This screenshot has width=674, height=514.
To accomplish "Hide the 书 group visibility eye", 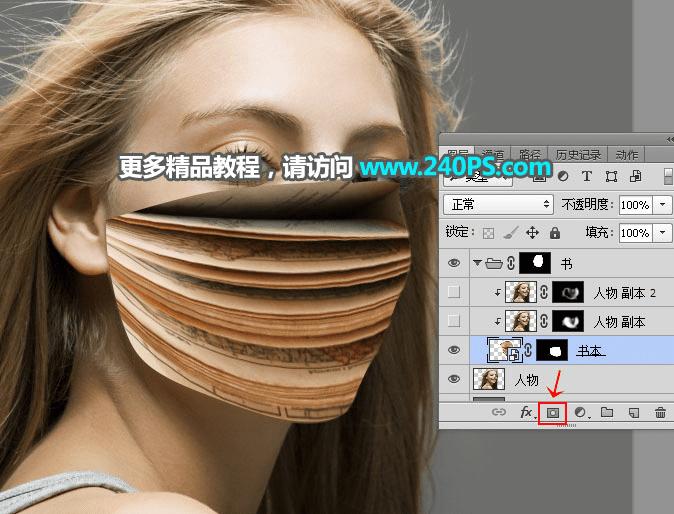I will (x=454, y=263).
